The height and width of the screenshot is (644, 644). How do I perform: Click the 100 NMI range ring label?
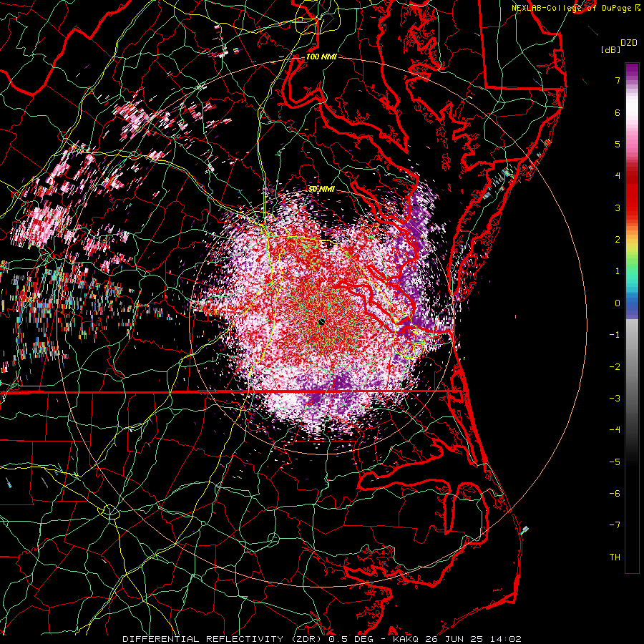click(321, 57)
